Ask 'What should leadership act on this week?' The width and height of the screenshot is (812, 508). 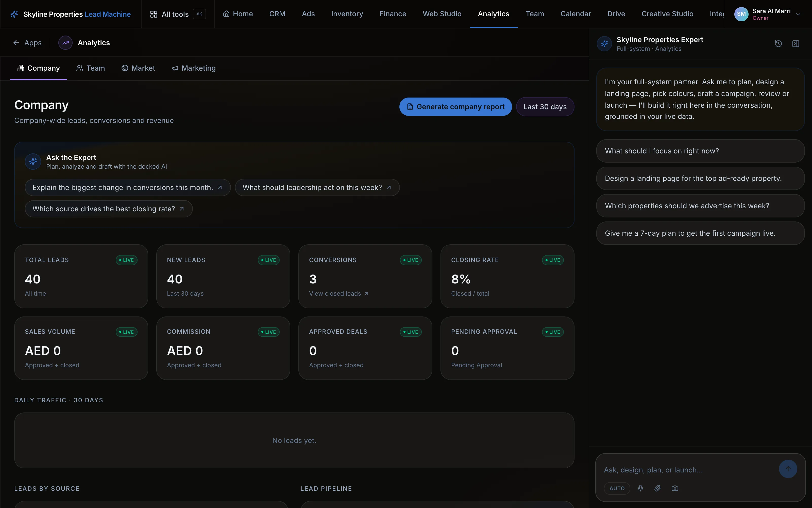click(x=317, y=187)
